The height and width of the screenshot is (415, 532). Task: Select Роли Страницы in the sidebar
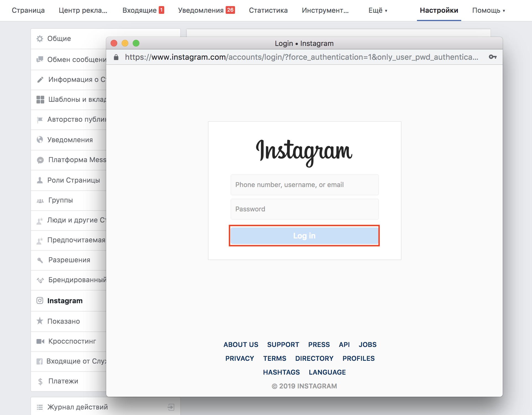[x=74, y=180]
